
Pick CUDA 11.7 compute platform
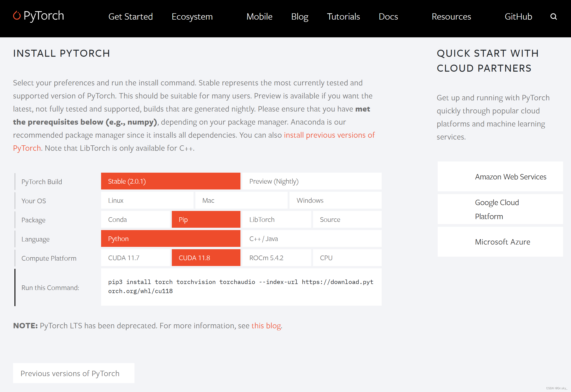pyautogui.click(x=135, y=258)
